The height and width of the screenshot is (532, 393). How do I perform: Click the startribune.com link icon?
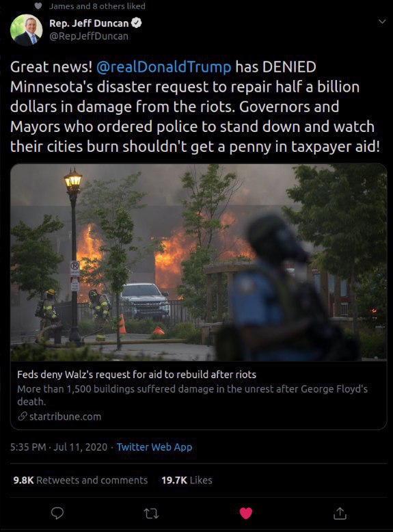tap(23, 416)
